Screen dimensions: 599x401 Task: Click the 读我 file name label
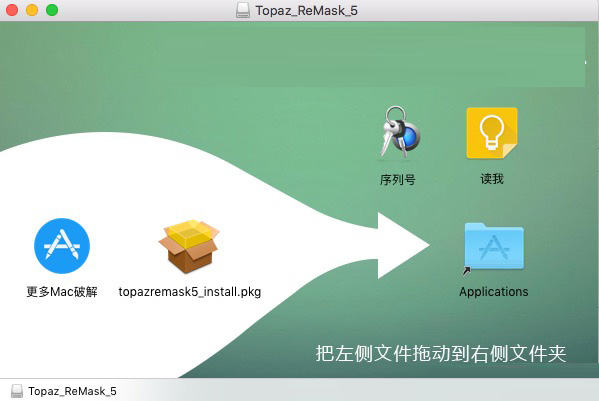(492, 179)
